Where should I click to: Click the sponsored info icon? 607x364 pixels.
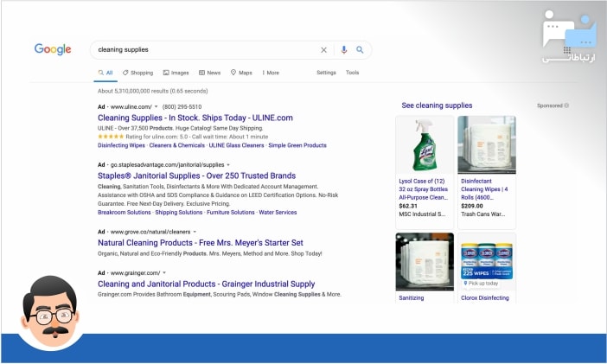566,105
